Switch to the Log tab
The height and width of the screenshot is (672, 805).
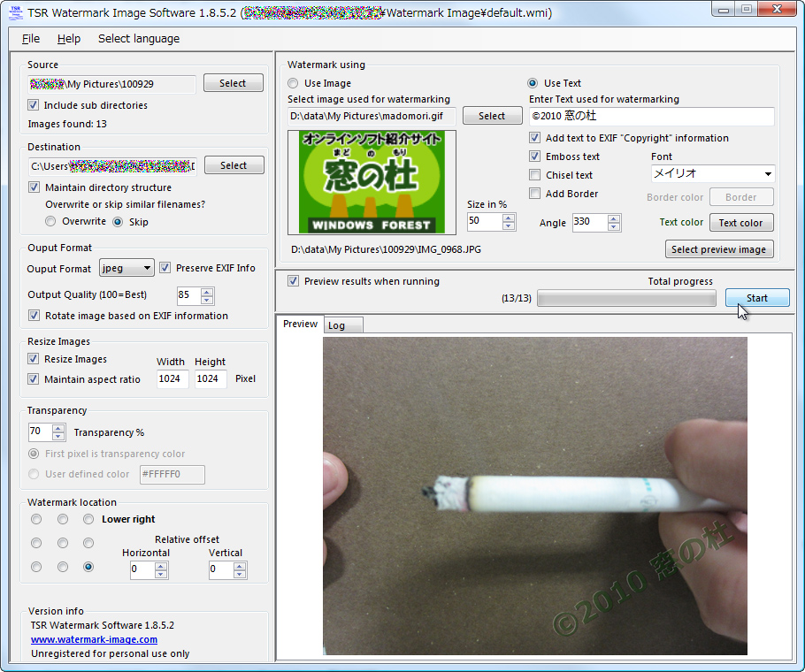coord(343,325)
